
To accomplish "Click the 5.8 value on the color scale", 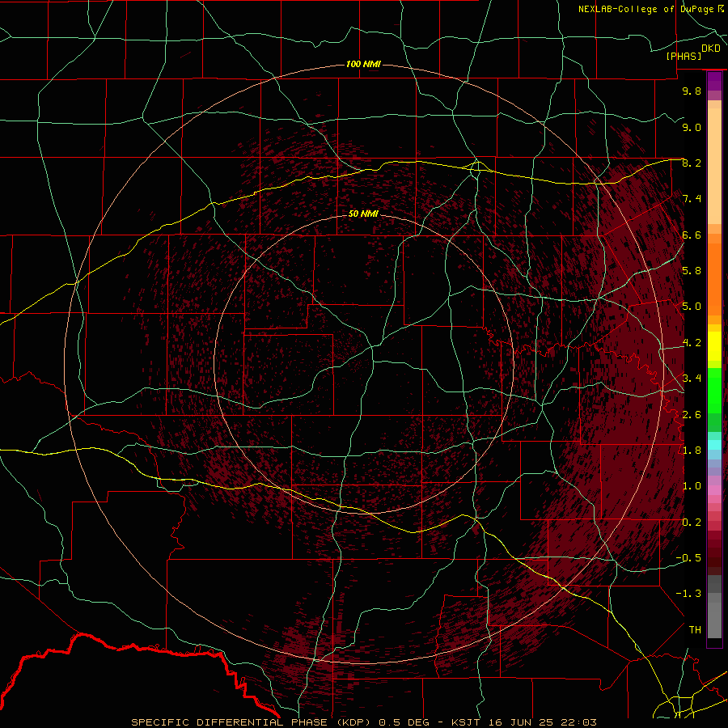I will pos(692,271).
